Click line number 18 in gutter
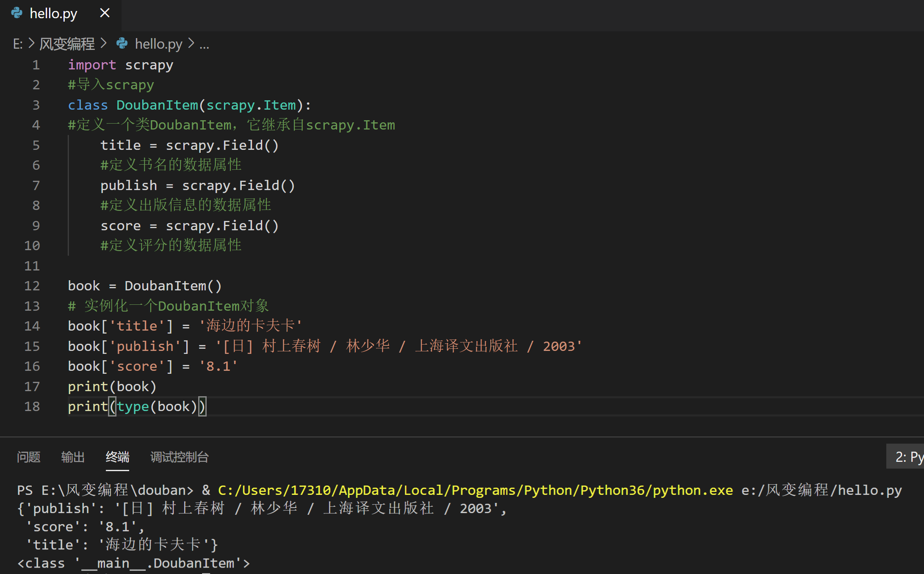Screen dimensions: 924x574 [32, 406]
